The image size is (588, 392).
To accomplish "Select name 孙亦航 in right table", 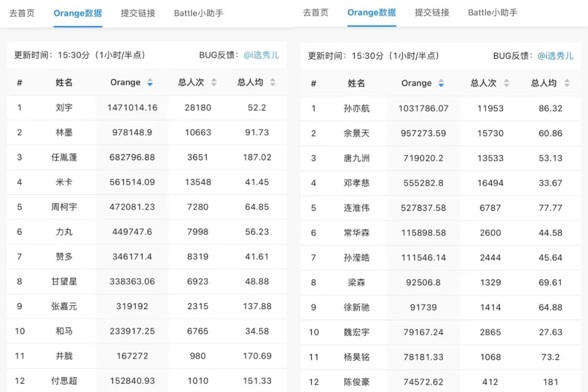I will point(357,108).
